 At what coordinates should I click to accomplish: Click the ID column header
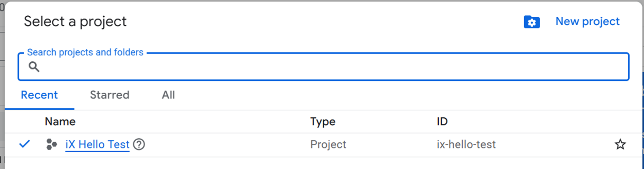tap(442, 122)
